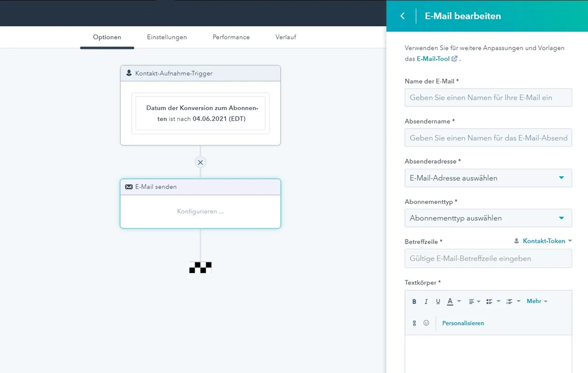
Task: Select the Datum der Konversion trigger condition
Action: pos(200,113)
